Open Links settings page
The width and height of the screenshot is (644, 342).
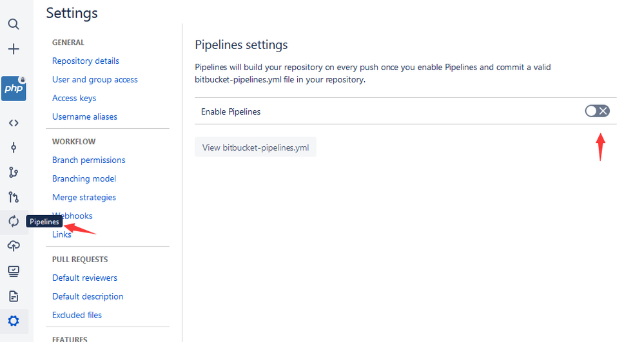tap(62, 234)
